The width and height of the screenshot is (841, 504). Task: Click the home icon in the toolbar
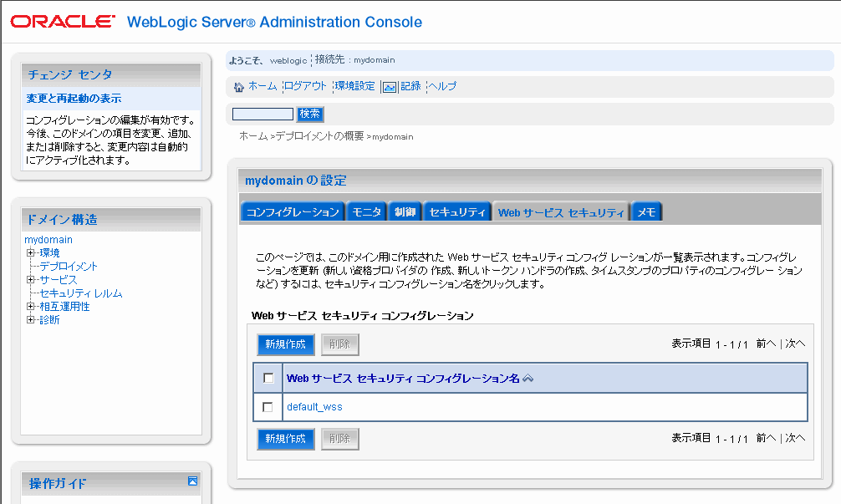point(239,87)
